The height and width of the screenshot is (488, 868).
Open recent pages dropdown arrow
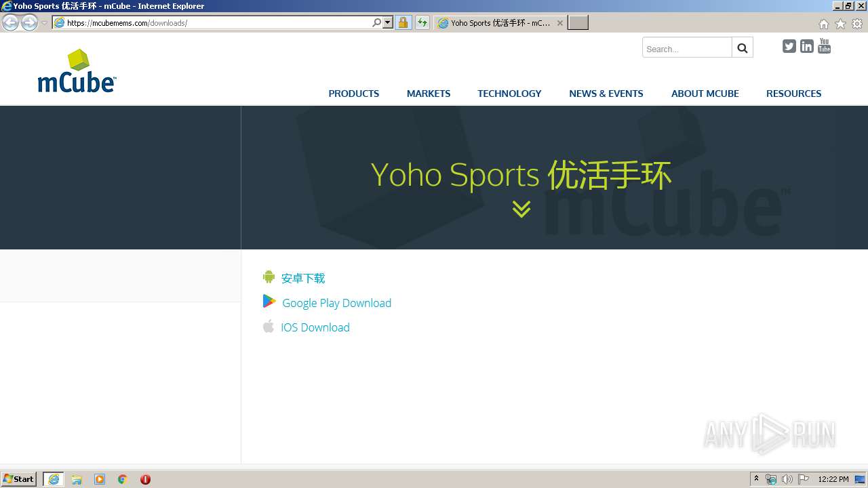tap(44, 23)
